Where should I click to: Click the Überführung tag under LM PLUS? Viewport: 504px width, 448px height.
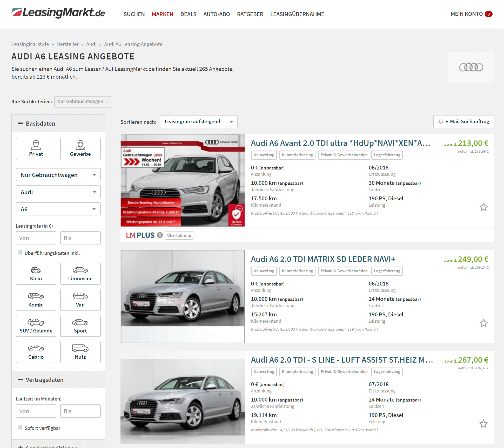click(179, 235)
